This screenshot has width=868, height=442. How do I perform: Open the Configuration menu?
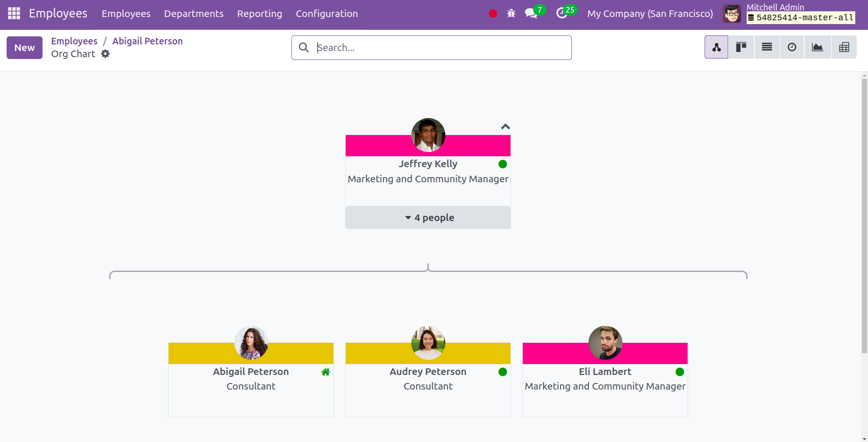point(327,14)
